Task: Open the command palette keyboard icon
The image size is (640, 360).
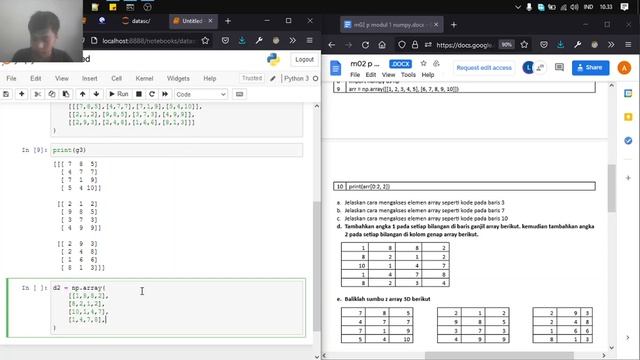Action: (x=240, y=94)
